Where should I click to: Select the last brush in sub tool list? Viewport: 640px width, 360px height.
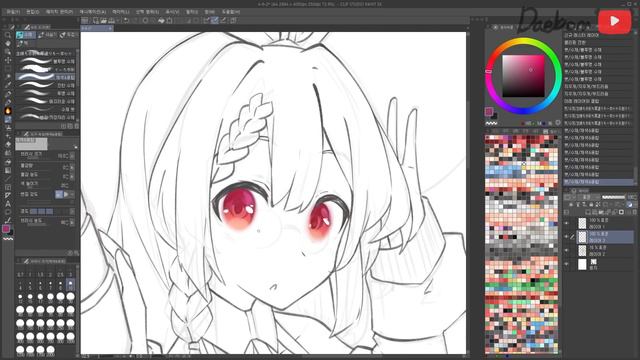[x=46, y=117]
